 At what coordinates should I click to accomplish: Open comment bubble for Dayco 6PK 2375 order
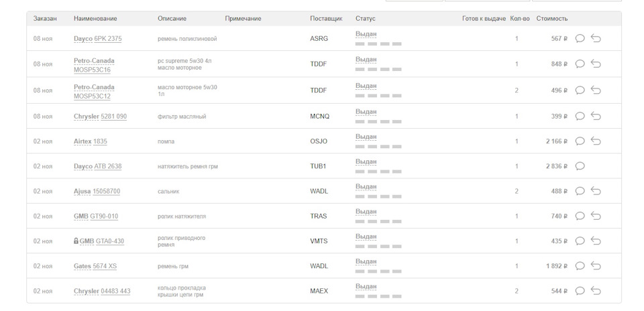tap(580, 39)
